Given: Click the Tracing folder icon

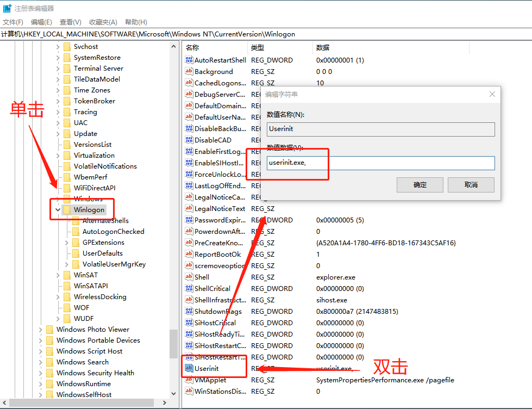Looking at the screenshot, I should [x=67, y=111].
